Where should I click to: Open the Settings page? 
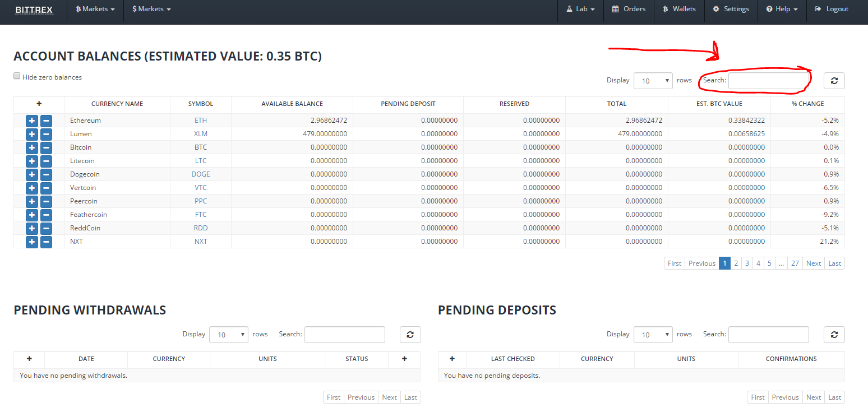tap(731, 9)
